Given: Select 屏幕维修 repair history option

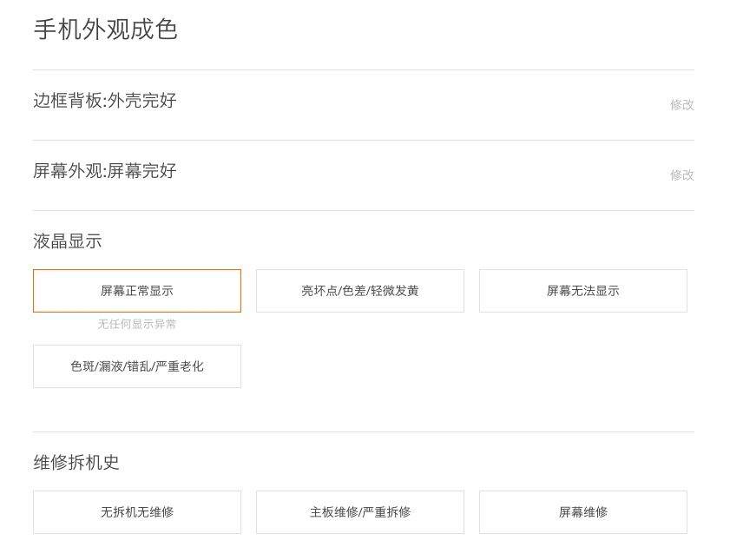Looking at the screenshot, I should pos(583,512).
